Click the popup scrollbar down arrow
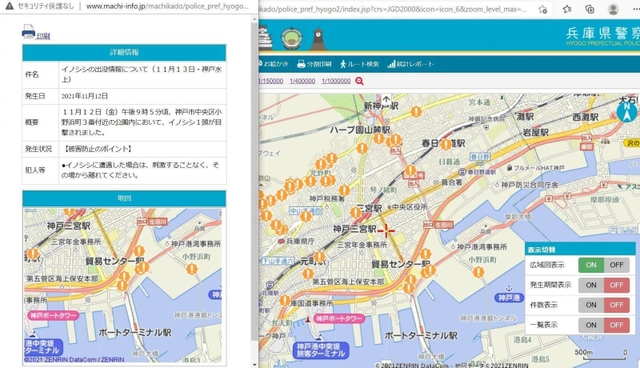Viewport: 640px width, 368px height. pos(255,364)
